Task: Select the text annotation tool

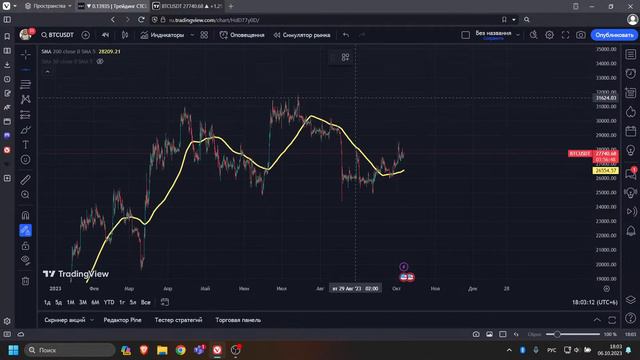Action: [25, 145]
